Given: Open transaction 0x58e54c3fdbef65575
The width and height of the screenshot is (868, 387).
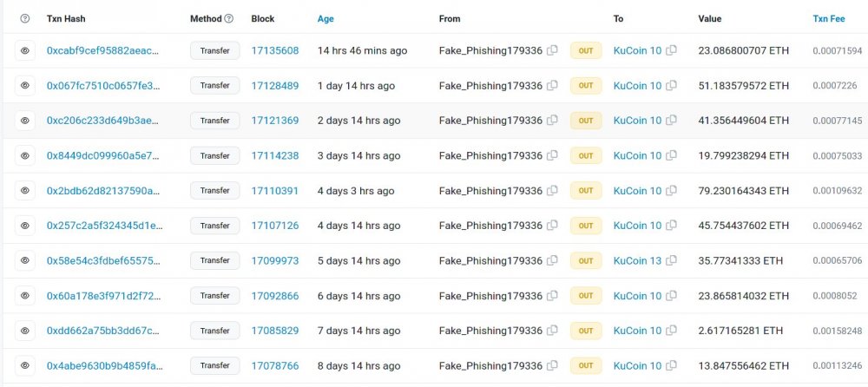Looking at the screenshot, I should 103,260.
